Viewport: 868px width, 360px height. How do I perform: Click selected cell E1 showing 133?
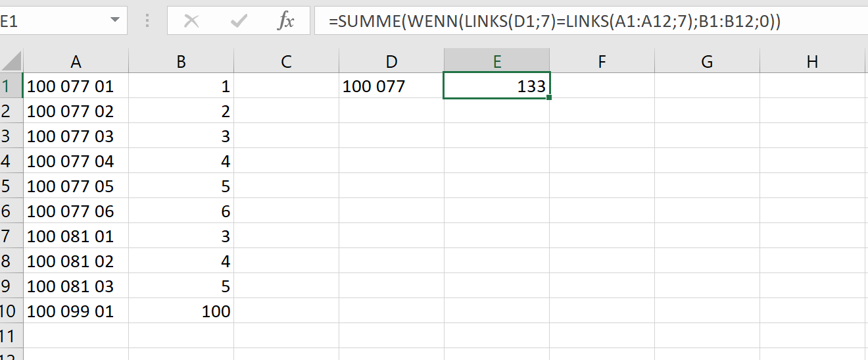[x=497, y=86]
